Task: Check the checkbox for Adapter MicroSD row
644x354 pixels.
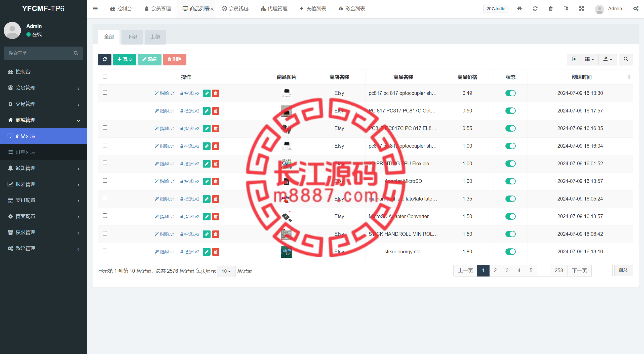Action: tap(105, 180)
